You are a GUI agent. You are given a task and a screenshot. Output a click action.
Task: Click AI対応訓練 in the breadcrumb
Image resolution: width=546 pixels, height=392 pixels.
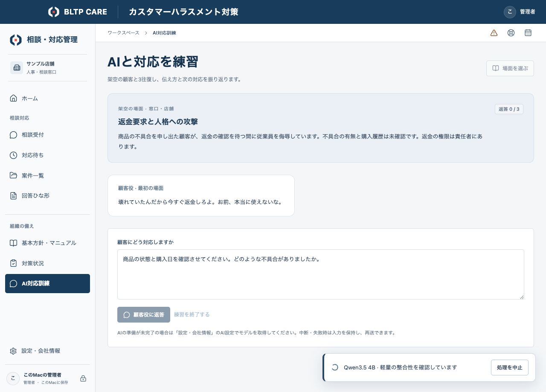(164, 33)
